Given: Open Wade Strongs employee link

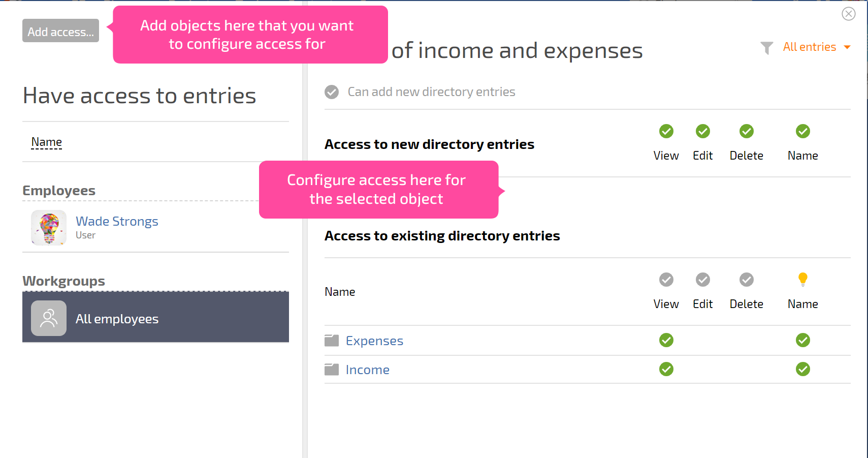Looking at the screenshot, I should 117,221.
